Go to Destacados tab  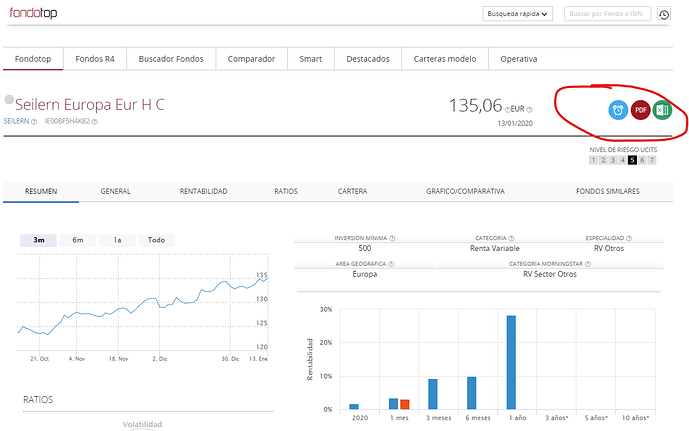pos(368,59)
